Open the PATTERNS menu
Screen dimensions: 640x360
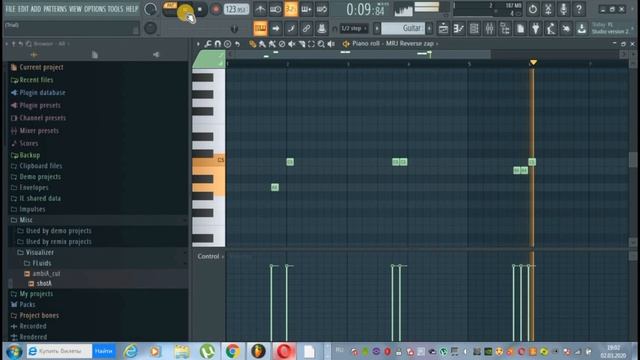55,9
